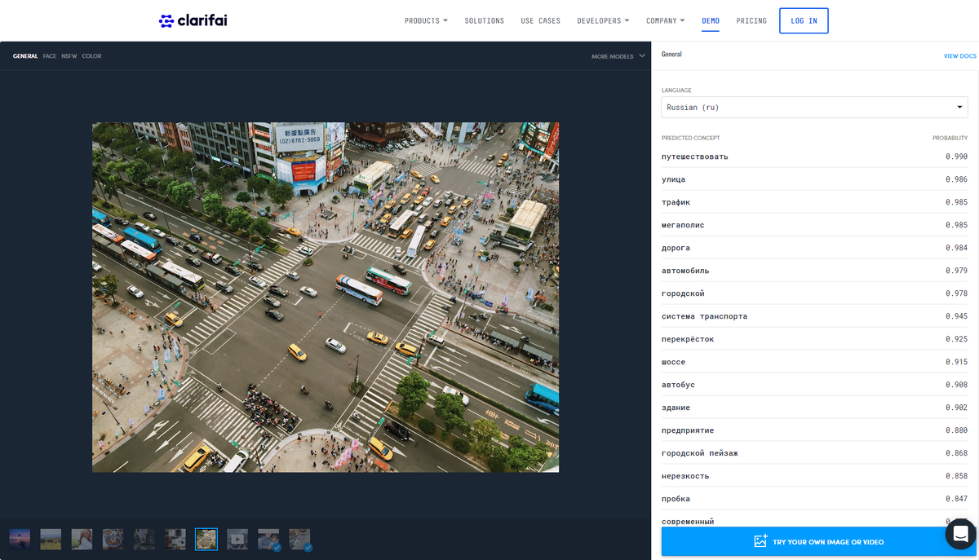Viewport: 979px width, 560px height.
Task: Expand the Company menu
Action: (665, 20)
